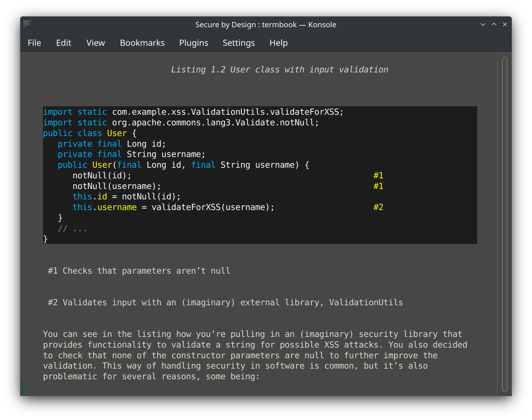532x420 pixels.
Task: Open the Settings menu
Action: coord(239,43)
